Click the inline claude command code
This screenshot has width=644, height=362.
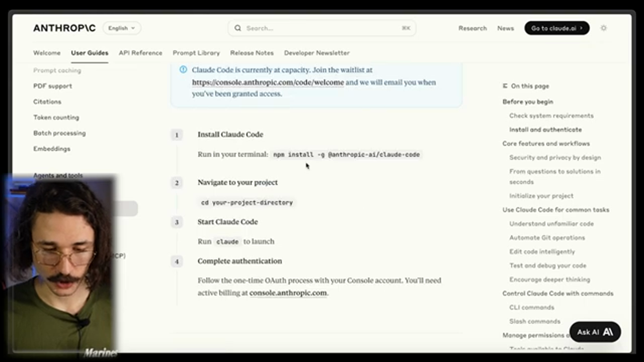tap(227, 242)
